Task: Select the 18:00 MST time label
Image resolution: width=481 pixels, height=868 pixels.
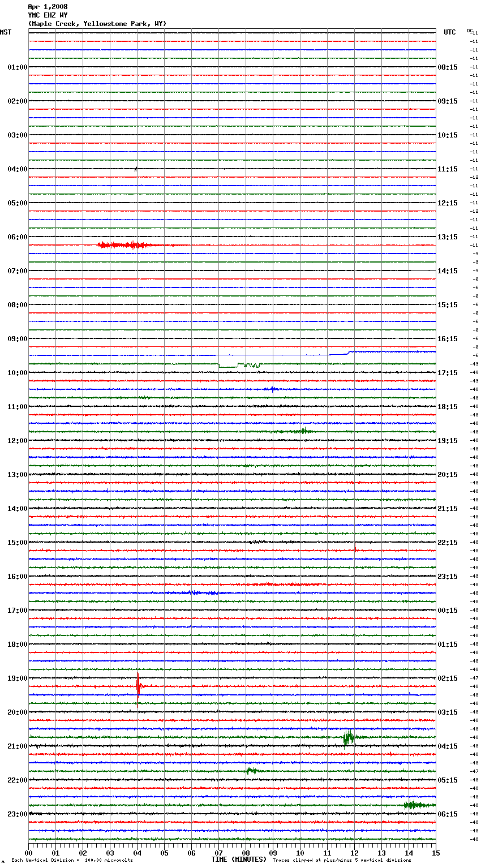Action: [x=18, y=644]
